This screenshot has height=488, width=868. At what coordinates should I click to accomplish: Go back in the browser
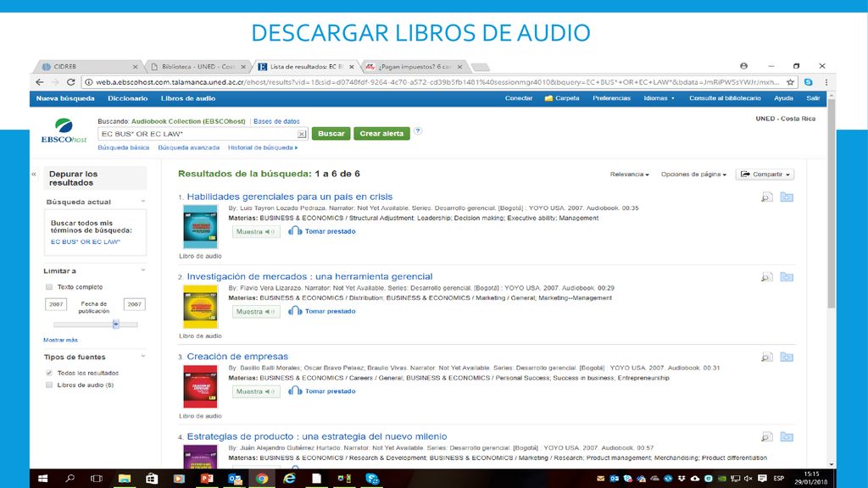tap(39, 82)
